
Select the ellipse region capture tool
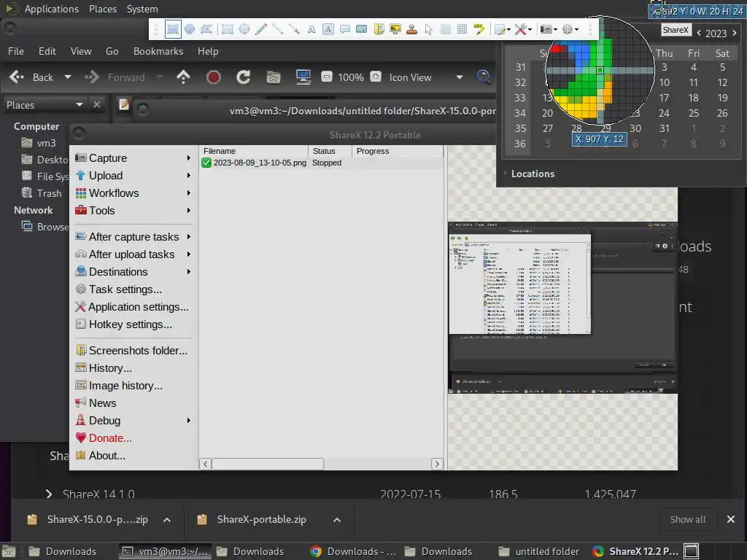(x=190, y=29)
